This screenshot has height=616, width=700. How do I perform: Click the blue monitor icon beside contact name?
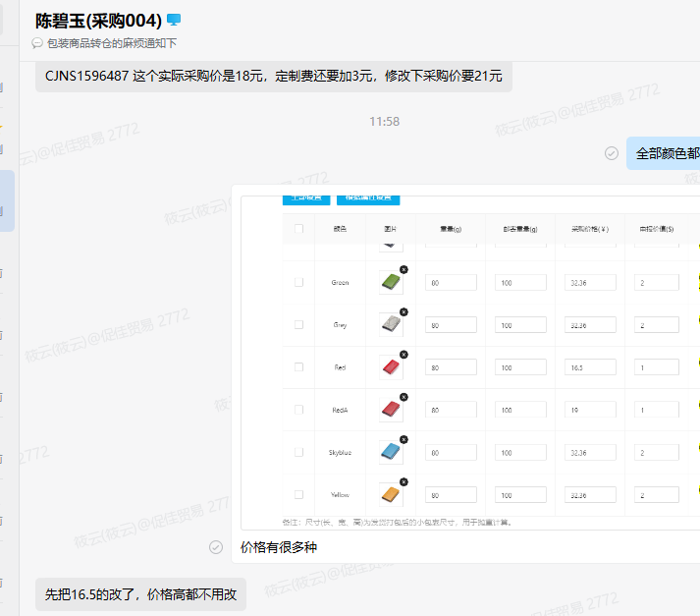pos(174,20)
